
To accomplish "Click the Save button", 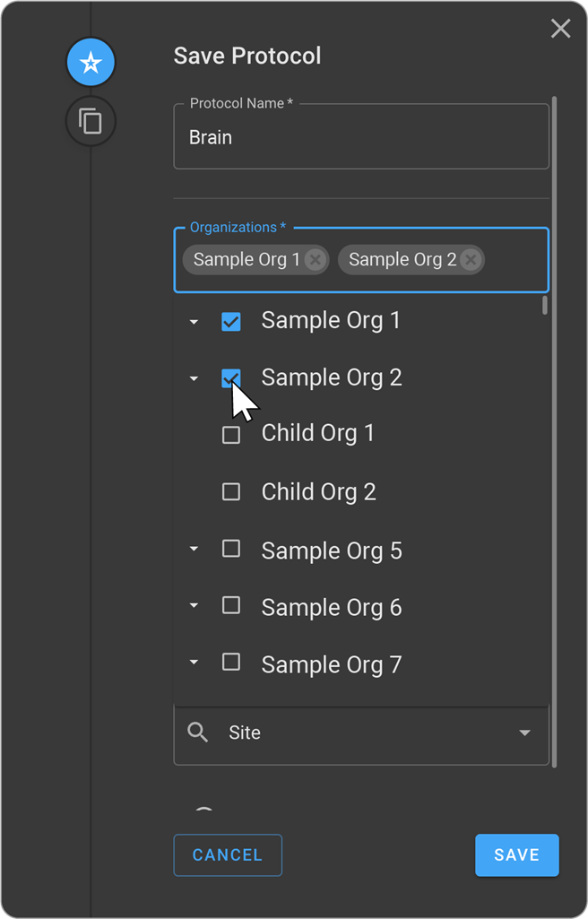I will pyautogui.click(x=516, y=854).
